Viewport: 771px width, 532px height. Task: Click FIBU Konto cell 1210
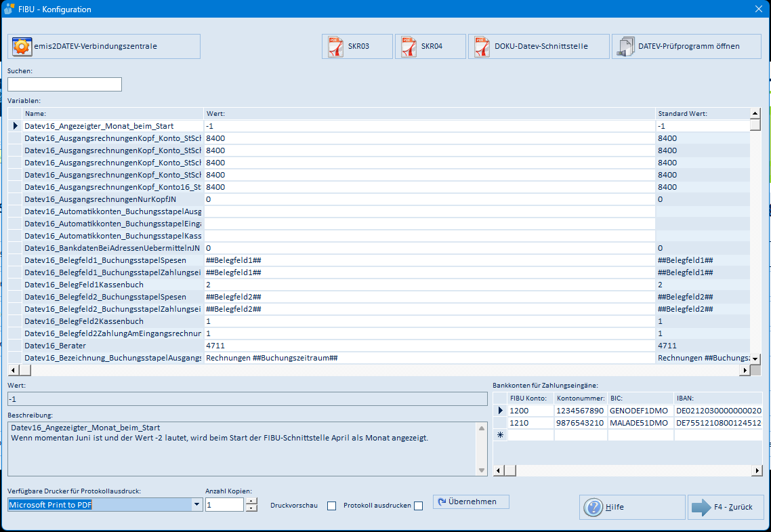tap(530, 423)
